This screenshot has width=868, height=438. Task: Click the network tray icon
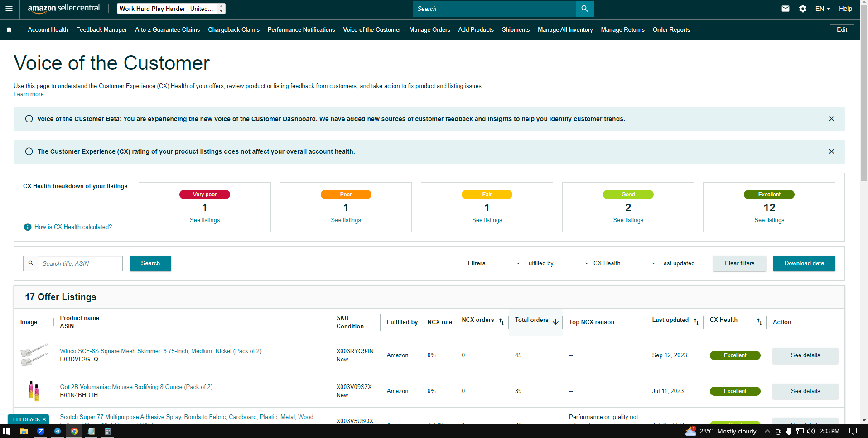click(x=800, y=431)
